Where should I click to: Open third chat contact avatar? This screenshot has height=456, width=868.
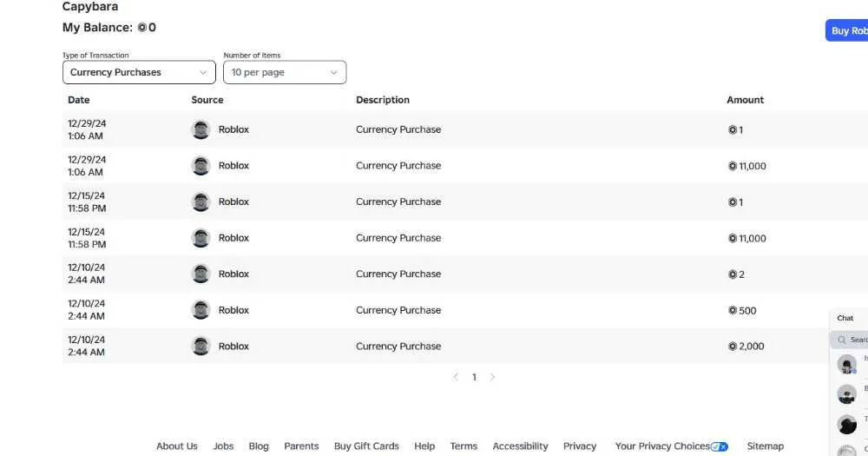click(846, 424)
